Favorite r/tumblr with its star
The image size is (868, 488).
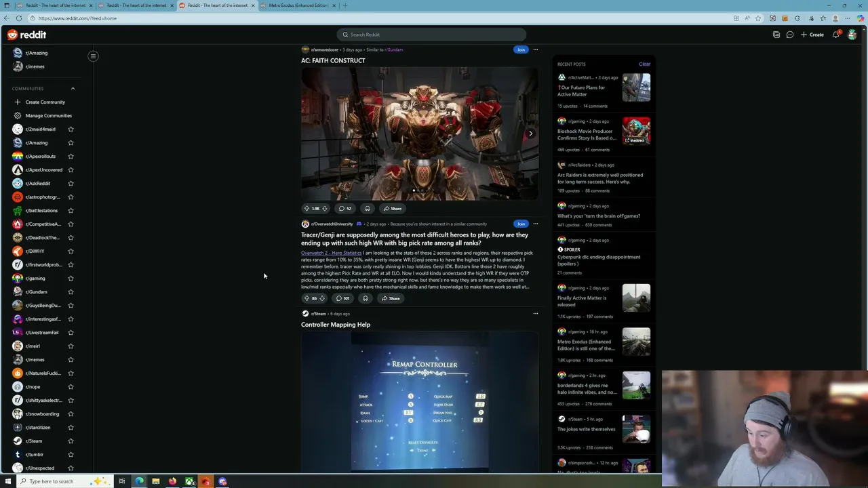tap(71, 455)
